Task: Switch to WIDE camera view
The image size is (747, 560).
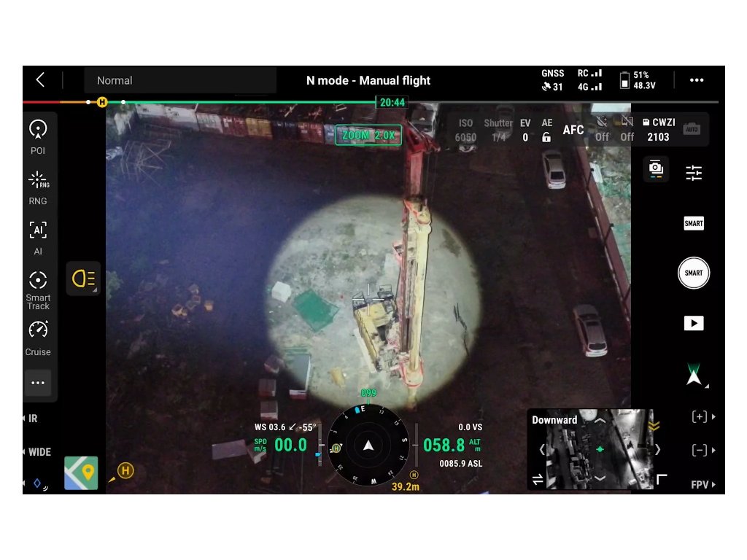Action: 38,452
